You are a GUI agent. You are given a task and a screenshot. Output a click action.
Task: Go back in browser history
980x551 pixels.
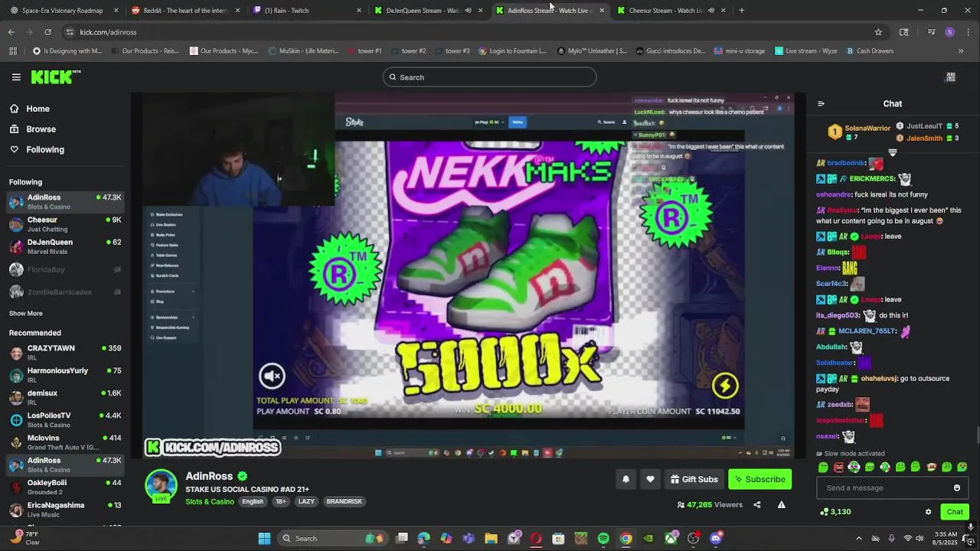[x=11, y=32]
